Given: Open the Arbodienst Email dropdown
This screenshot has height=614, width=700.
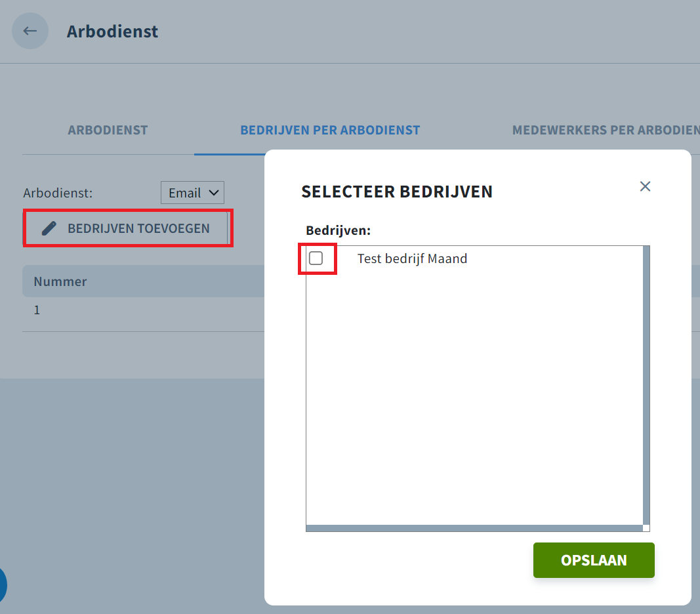Looking at the screenshot, I should point(192,192).
